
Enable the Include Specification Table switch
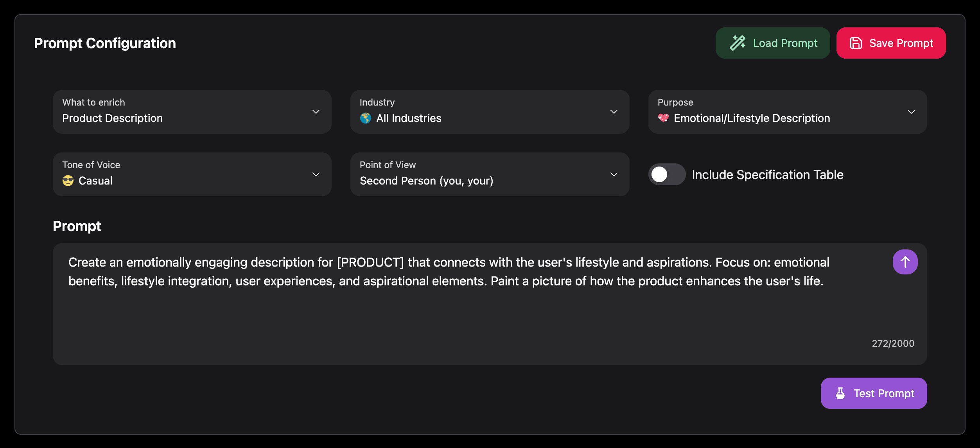point(667,174)
